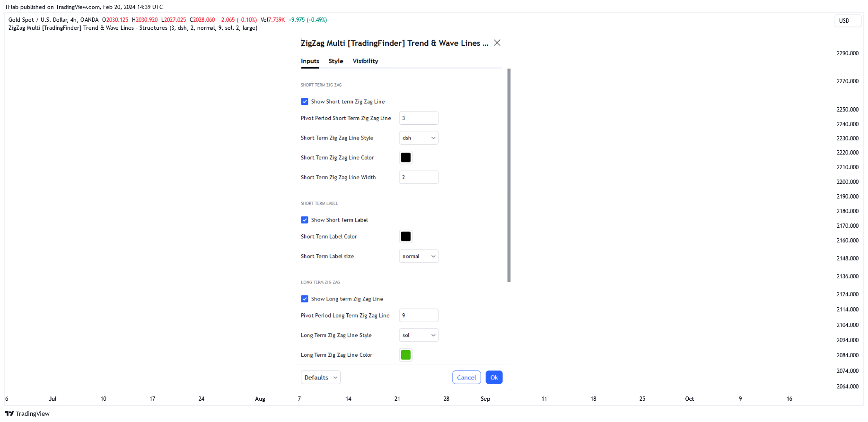Open Short Term Zig Zag Line Style dropdown
Viewport: 868px width, 422px height.
[419, 138]
